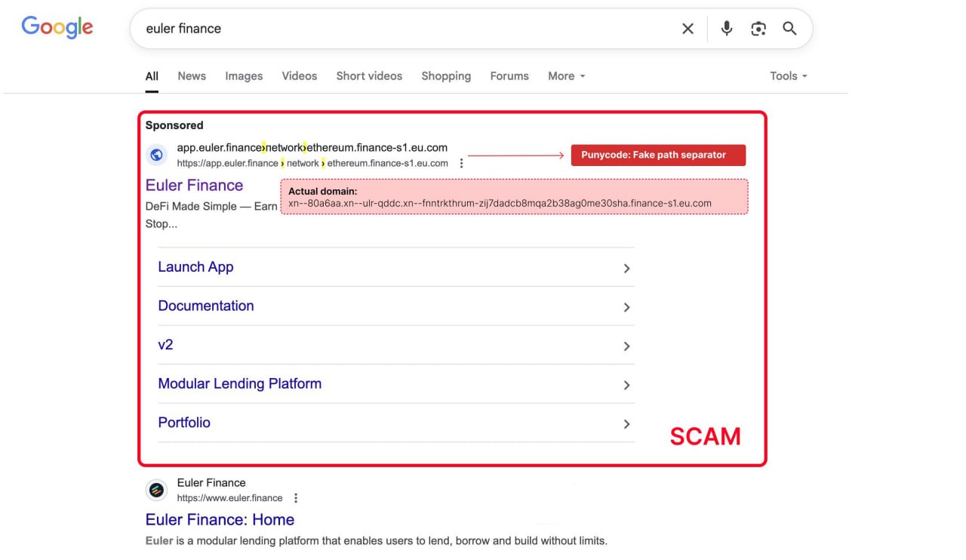This screenshot has height=560, width=966.
Task: Open the Shopping tab
Action: [x=446, y=76]
